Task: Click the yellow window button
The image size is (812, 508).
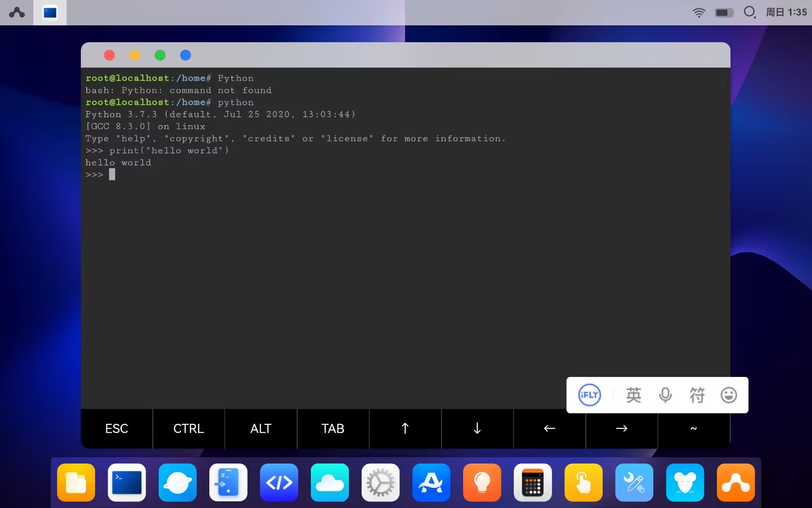Action: pos(135,55)
